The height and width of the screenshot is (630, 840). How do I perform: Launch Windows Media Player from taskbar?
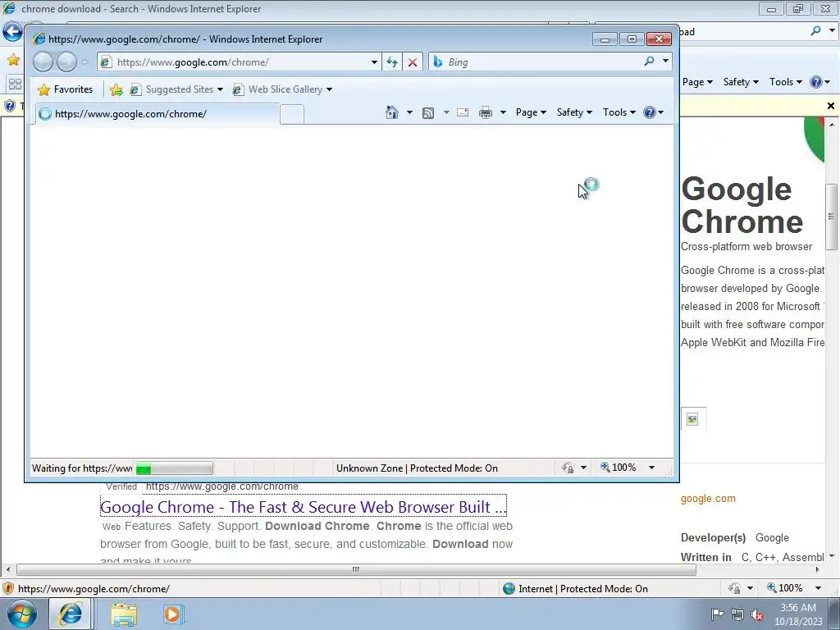(x=172, y=614)
